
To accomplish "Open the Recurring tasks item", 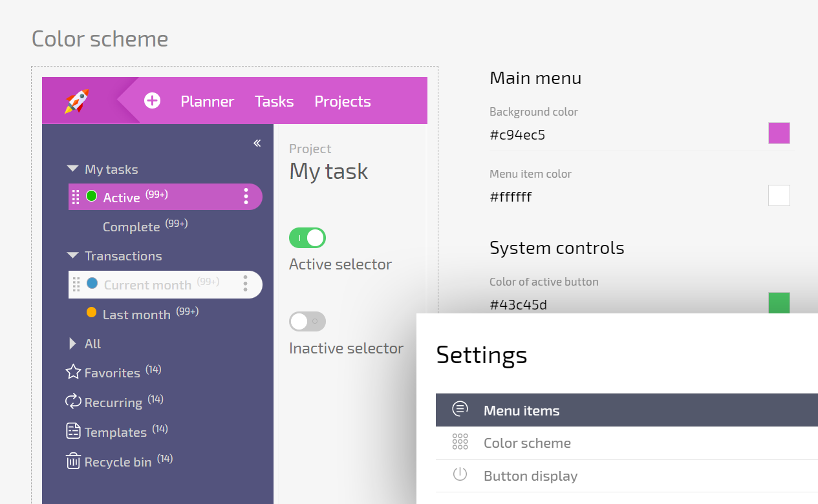I will [x=113, y=403].
